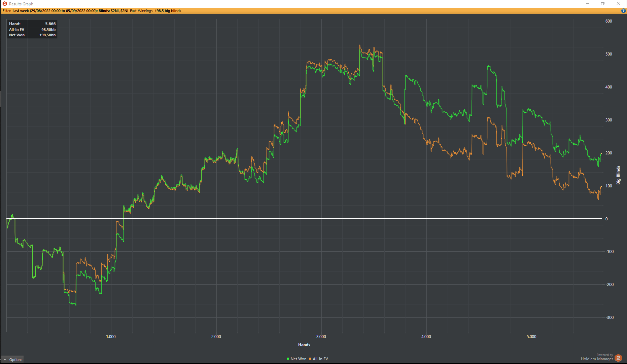
Task: Click the "3.000" x-axis tick label
Action: (321, 337)
